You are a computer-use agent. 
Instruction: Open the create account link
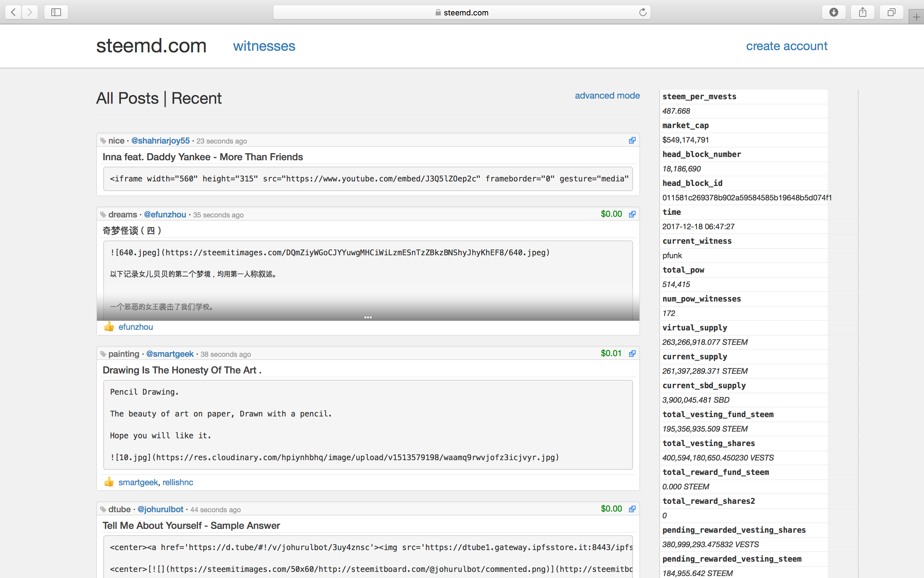[x=787, y=46]
